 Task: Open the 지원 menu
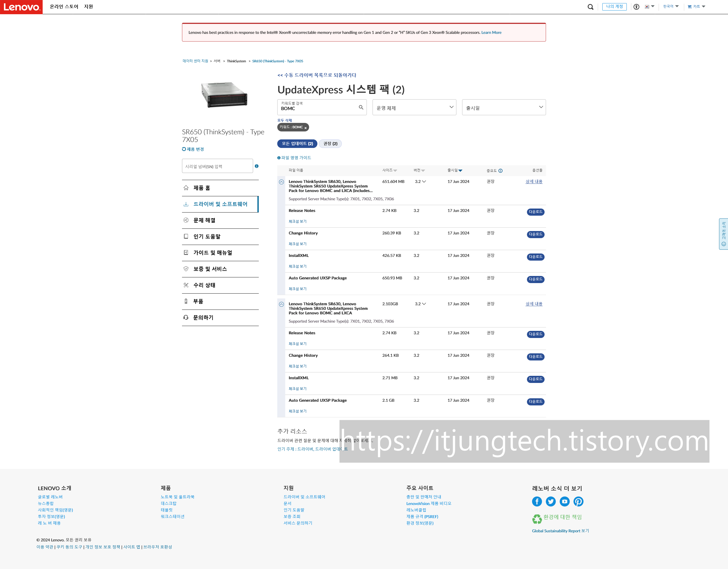click(88, 7)
